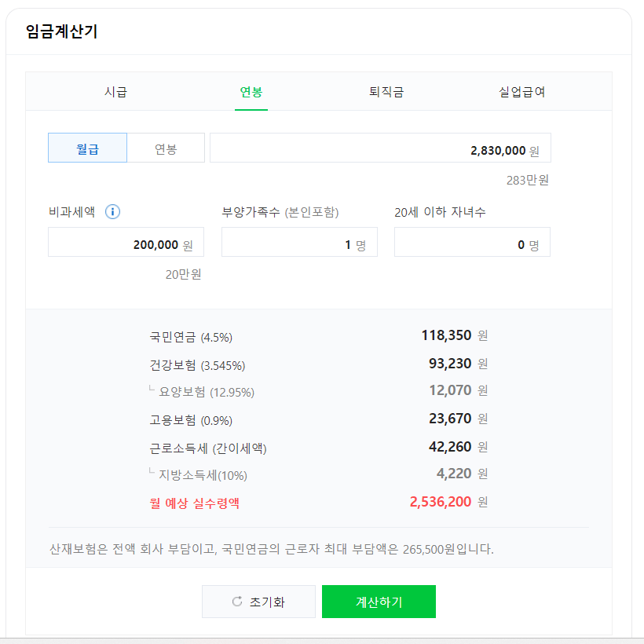Select the 월급 toggle option
The image size is (644, 644).
click(87, 148)
